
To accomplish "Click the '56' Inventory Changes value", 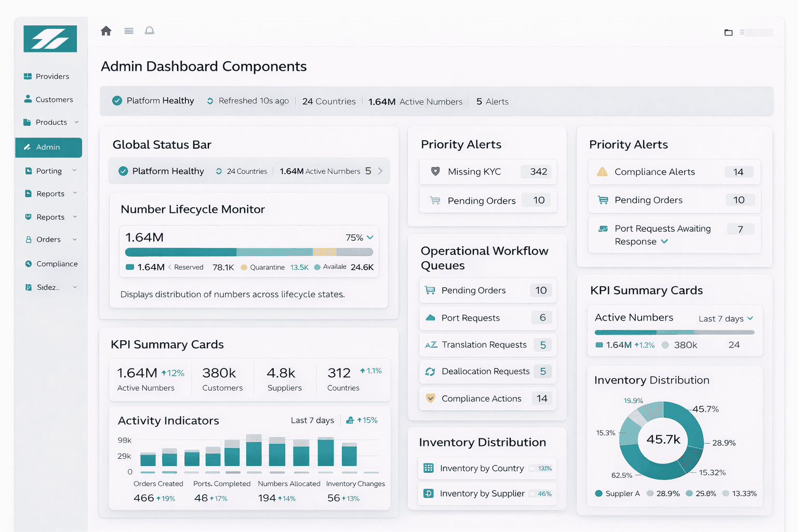I will (334, 498).
